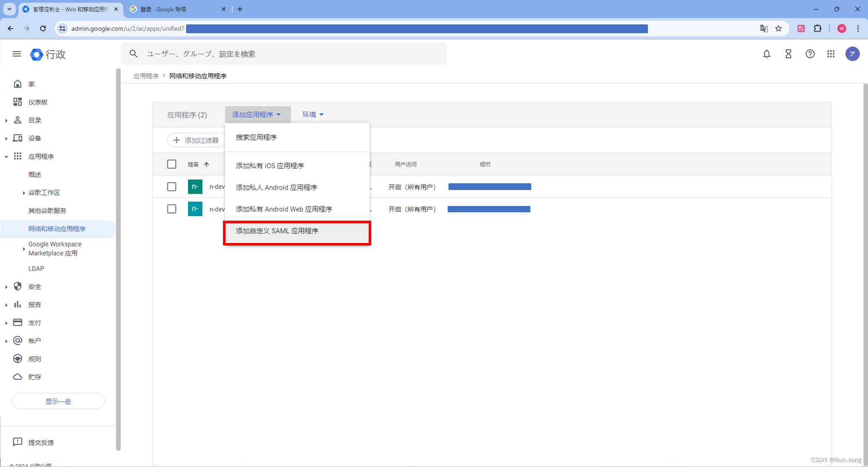Screen dimensions: 868x467
Task: Expand 目录 directory section
Action: point(6,120)
